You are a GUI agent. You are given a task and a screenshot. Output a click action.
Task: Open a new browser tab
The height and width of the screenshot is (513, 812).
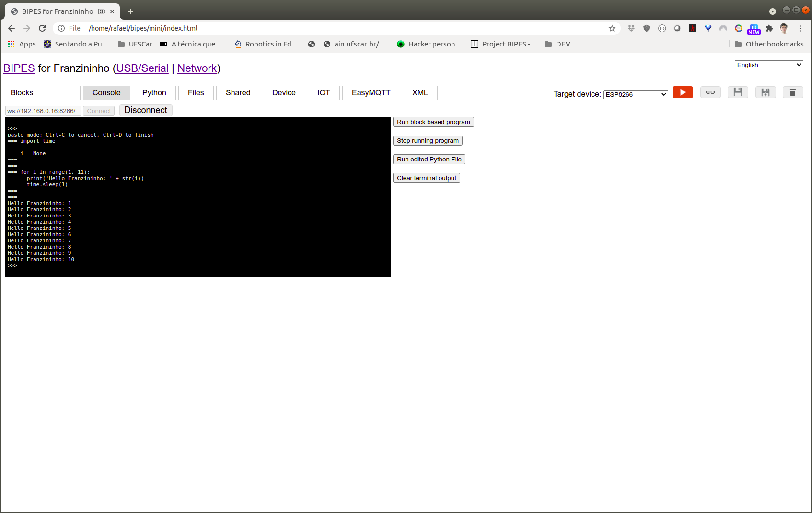[130, 11]
